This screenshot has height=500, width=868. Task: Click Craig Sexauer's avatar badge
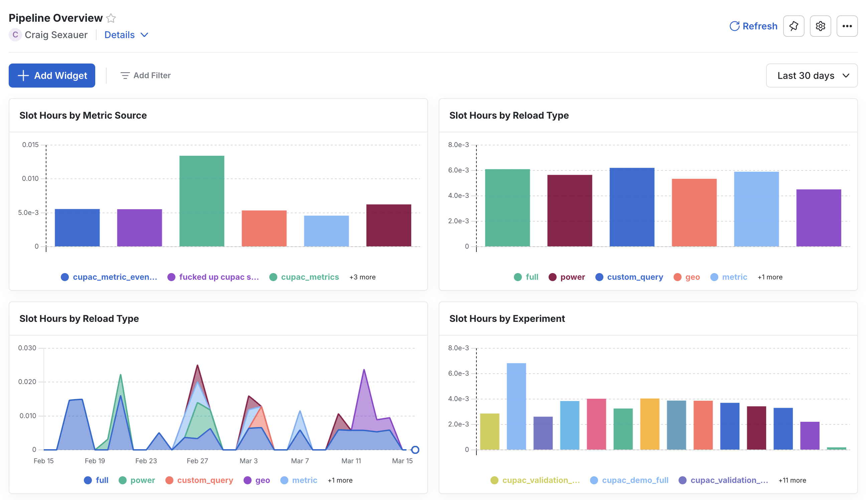click(x=15, y=34)
